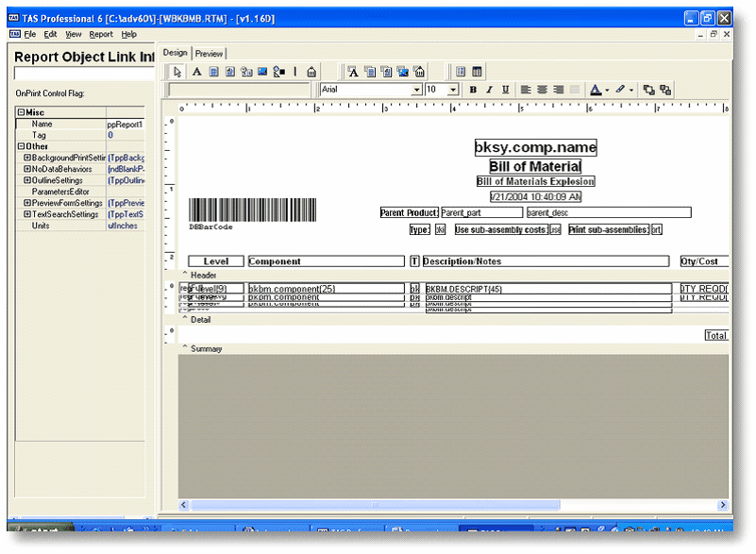Image resolution: width=756 pixels, height=554 pixels.
Task: Open the Edit menu
Action: (x=50, y=34)
